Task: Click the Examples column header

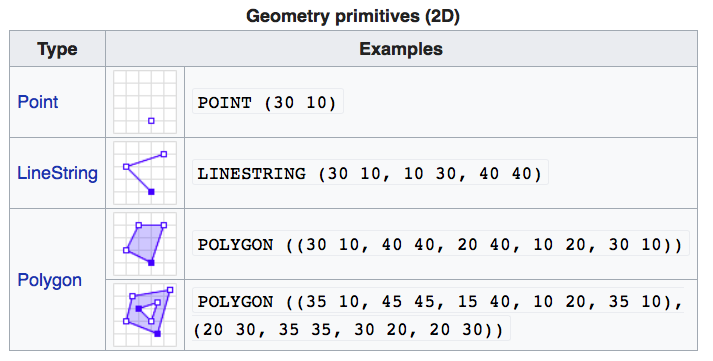Action: point(401,49)
